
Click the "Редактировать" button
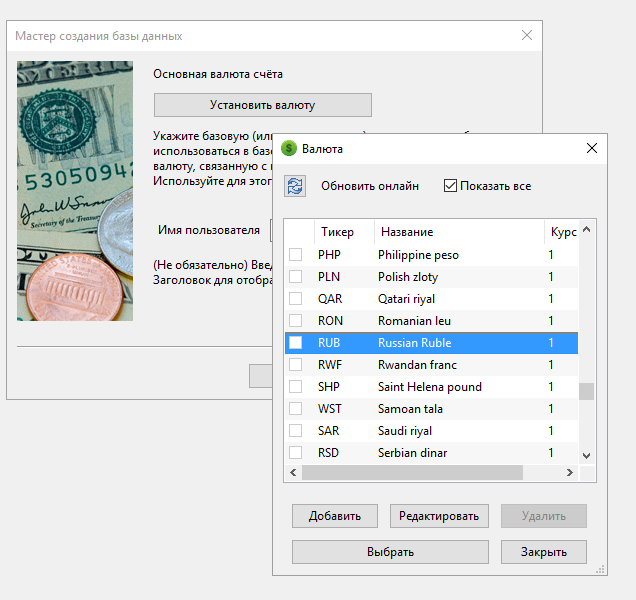tap(439, 516)
